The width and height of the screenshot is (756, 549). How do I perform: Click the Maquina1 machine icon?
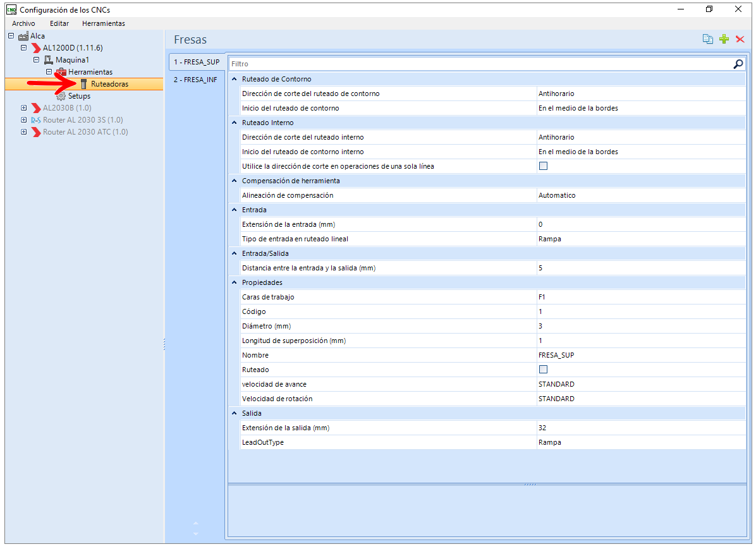[x=48, y=60]
